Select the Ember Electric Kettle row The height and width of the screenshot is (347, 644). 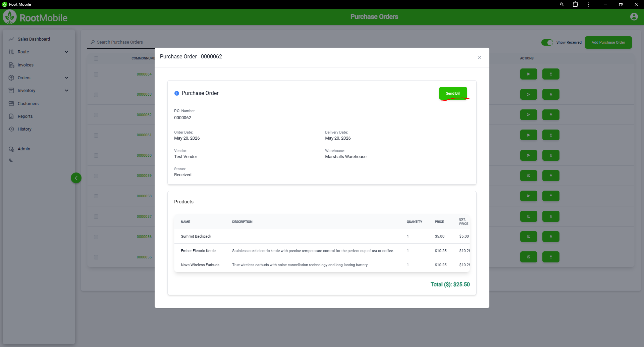coord(322,251)
